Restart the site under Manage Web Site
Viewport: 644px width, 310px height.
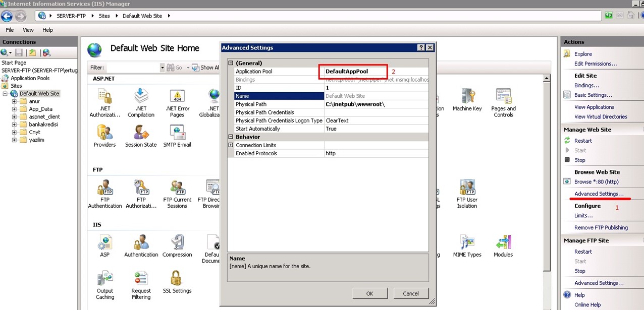(x=583, y=141)
